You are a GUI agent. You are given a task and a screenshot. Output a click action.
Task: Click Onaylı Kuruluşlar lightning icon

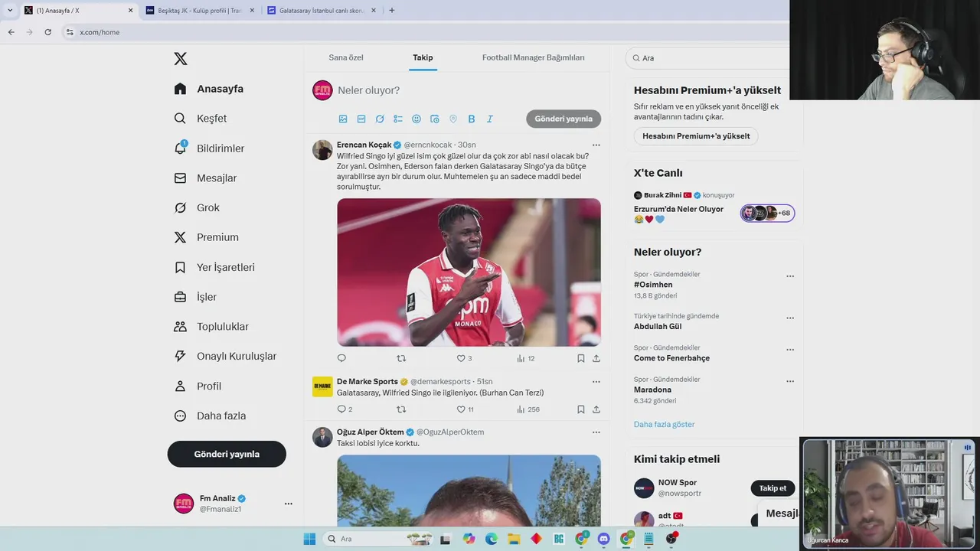point(180,356)
